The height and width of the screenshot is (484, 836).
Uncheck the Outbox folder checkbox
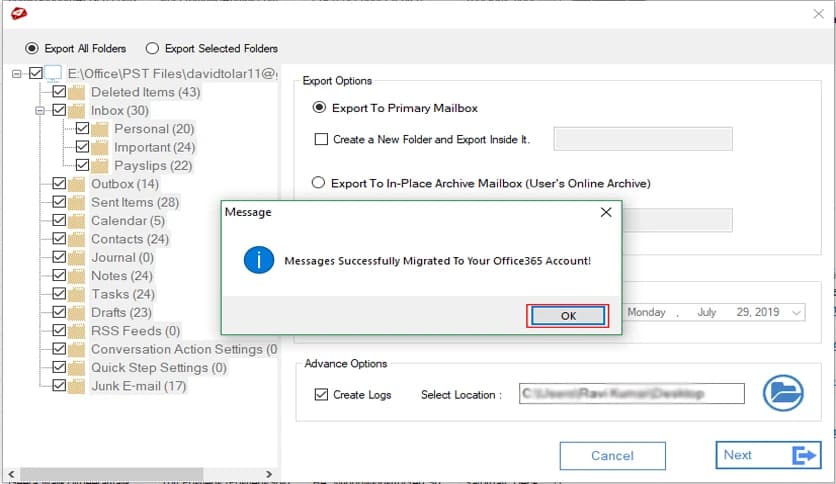click(x=59, y=183)
